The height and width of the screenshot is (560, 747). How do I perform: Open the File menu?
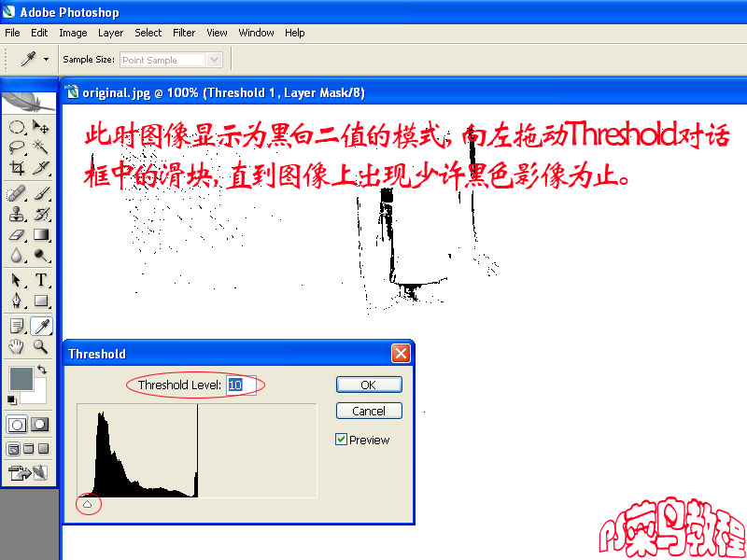(x=12, y=33)
